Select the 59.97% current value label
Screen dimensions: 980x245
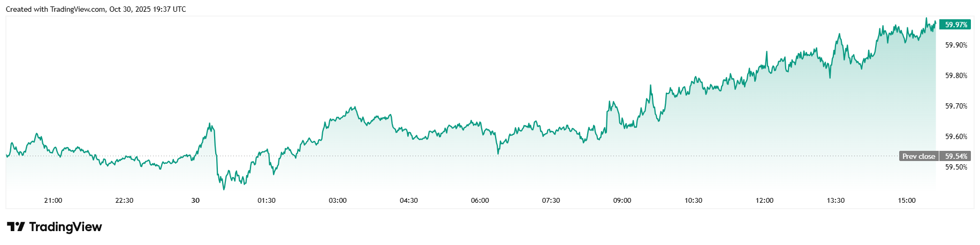[x=955, y=25]
